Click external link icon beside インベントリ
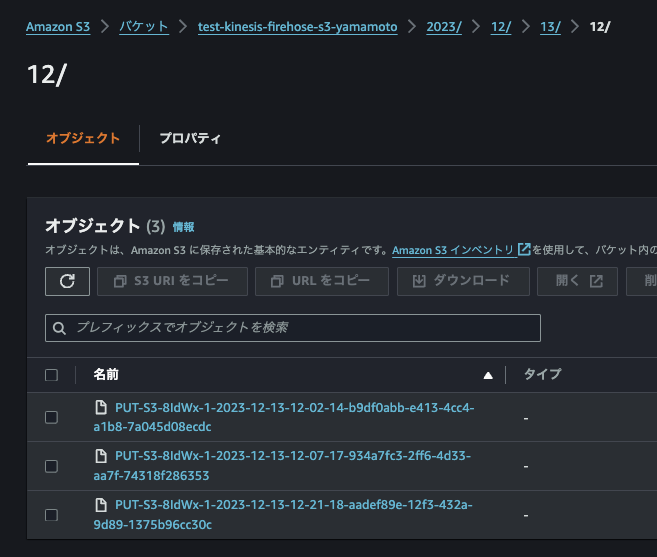The image size is (657, 557). pos(524,249)
